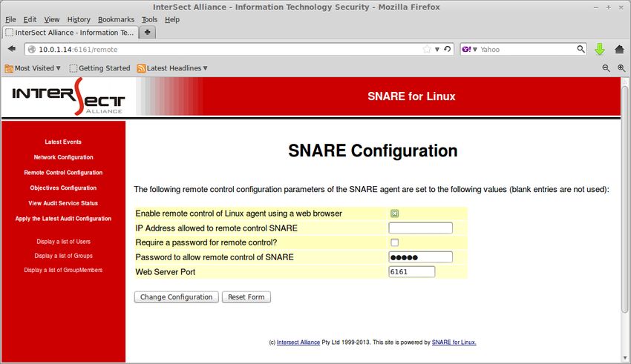Focus the IP Address allowed input field
The image size is (631, 364).
point(420,228)
